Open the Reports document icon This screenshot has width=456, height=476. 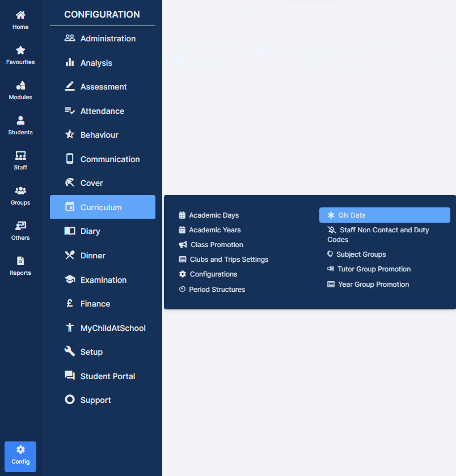(20, 261)
